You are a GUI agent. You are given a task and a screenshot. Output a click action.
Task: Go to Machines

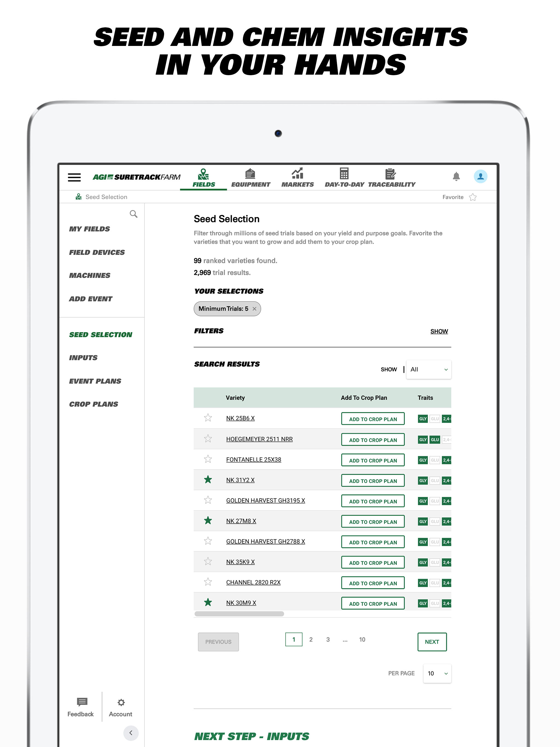click(x=89, y=276)
